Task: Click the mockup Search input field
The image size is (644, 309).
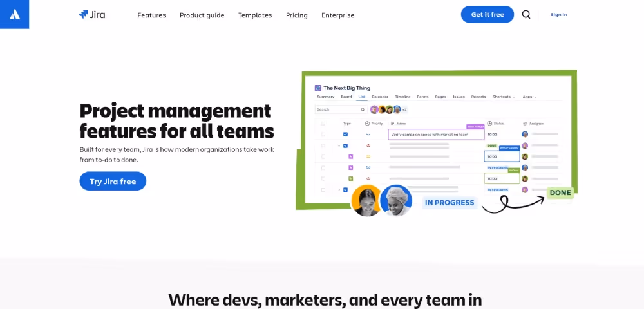Action: pos(341,109)
